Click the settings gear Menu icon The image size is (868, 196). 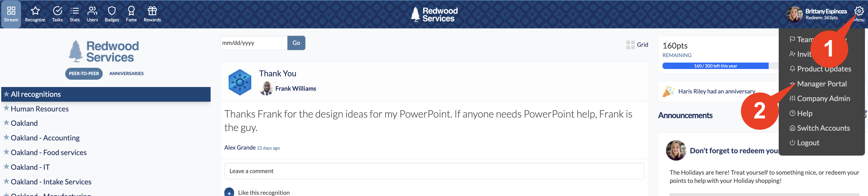pyautogui.click(x=859, y=12)
